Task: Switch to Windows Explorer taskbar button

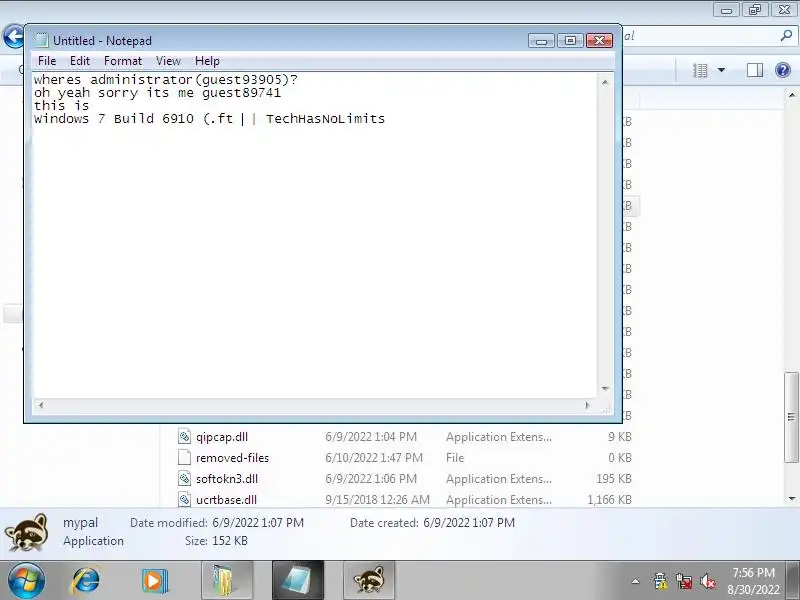Action: click(227, 581)
